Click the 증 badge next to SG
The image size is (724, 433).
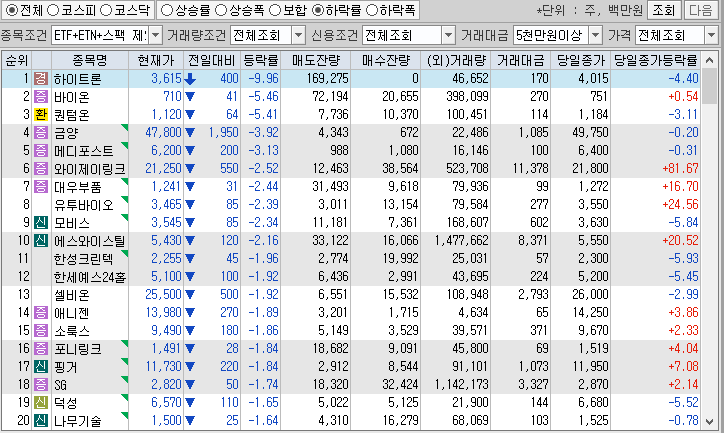pyautogui.click(x=41, y=385)
